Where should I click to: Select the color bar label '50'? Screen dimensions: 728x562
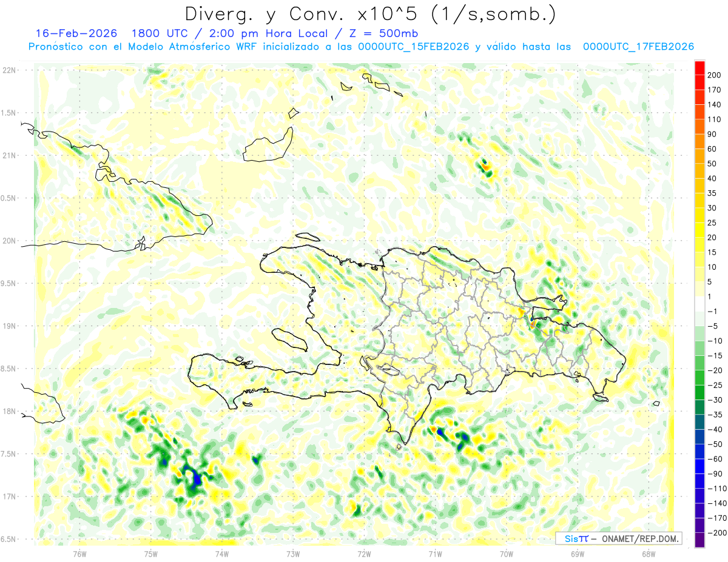pyautogui.click(x=712, y=163)
